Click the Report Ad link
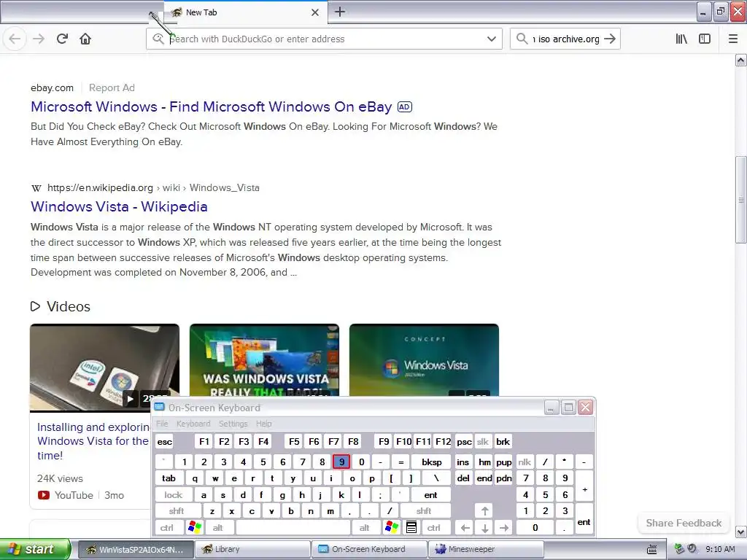 (x=112, y=87)
